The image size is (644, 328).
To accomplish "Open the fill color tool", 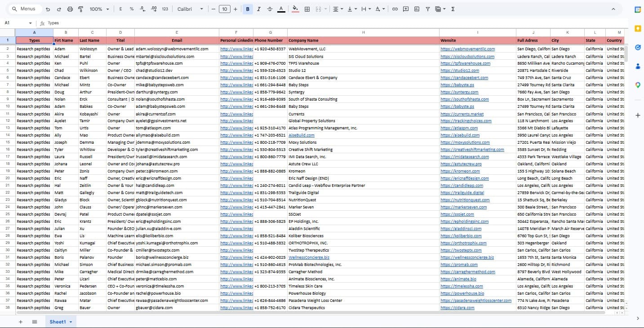I will click(295, 9).
